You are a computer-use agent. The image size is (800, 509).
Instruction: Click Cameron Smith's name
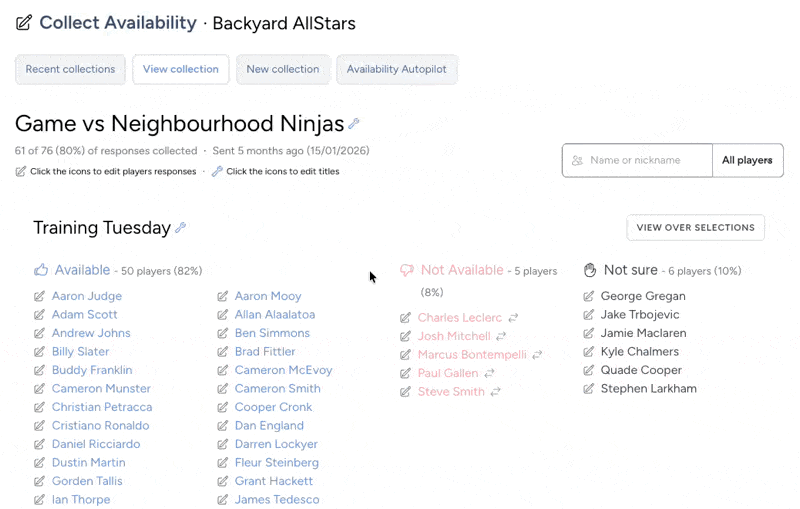(278, 389)
